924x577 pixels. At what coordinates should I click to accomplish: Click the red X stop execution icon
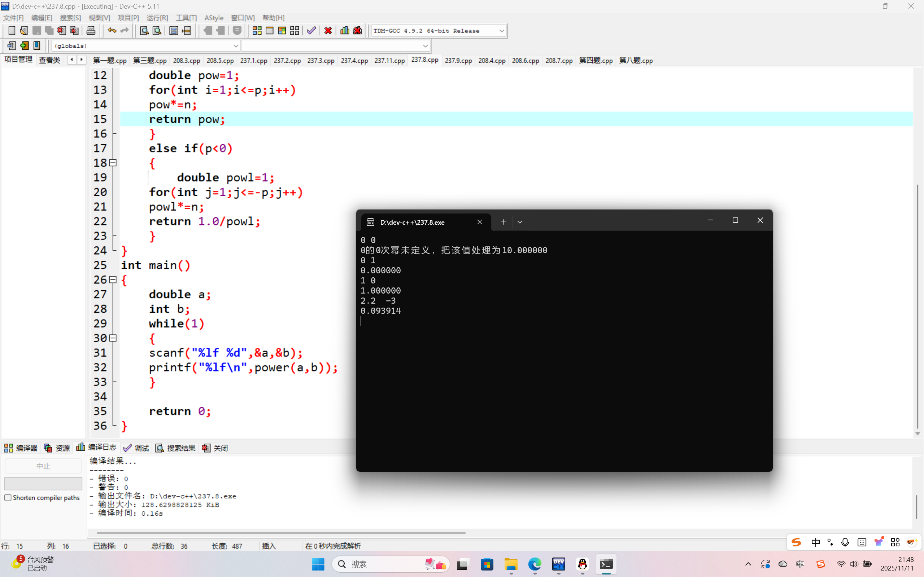pyautogui.click(x=328, y=31)
